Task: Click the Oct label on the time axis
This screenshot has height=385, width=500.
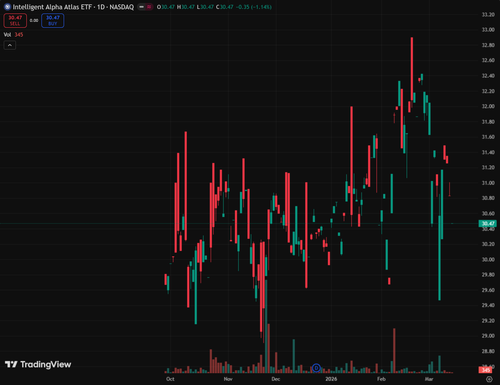Action: point(170,379)
